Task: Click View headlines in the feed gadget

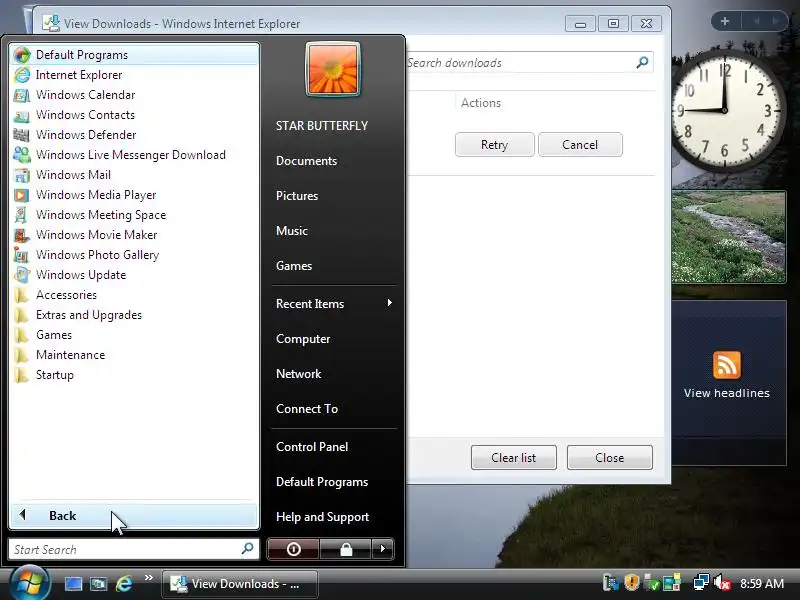Action: point(727,393)
